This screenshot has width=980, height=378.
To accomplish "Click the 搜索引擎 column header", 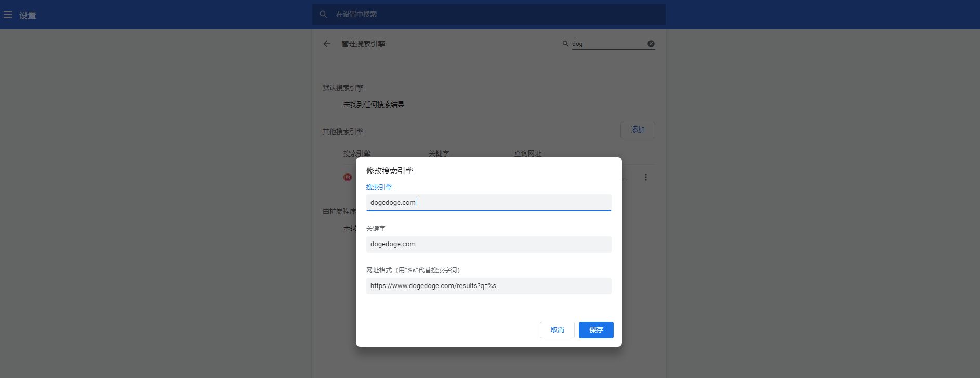I will tap(357, 153).
